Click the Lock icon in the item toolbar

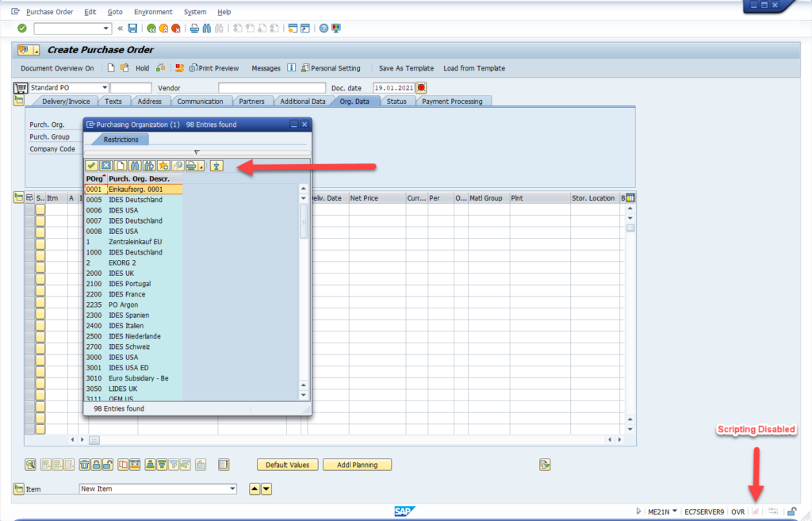[x=96, y=465]
